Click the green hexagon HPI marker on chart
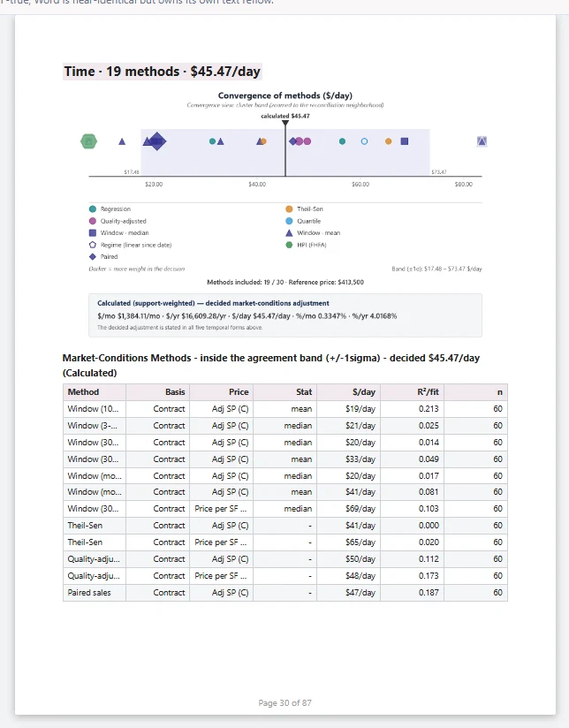 88,141
